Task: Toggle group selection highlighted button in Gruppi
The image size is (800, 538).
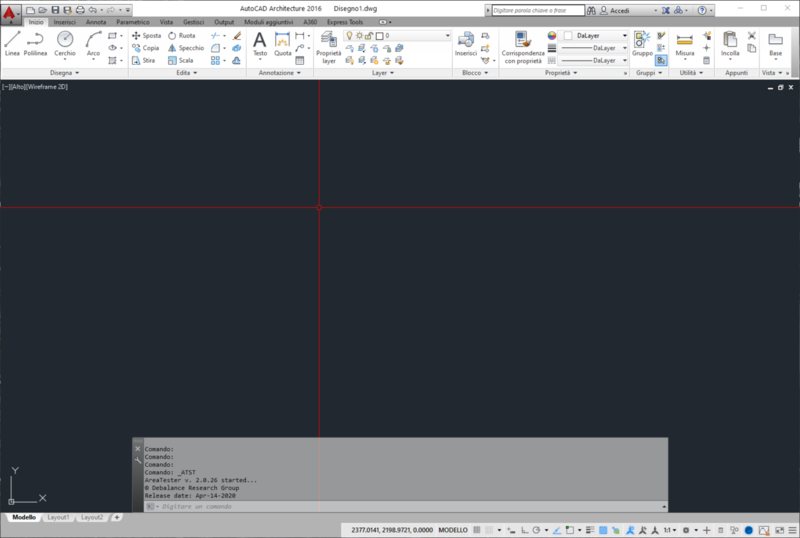Action: pyautogui.click(x=661, y=60)
